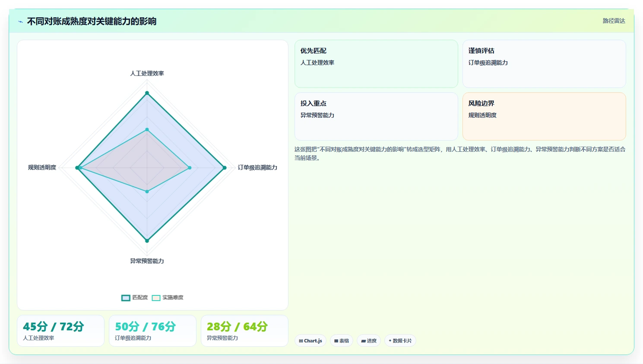Click the 订单级追溯能力 label under 50分 / 76分

[133, 338]
